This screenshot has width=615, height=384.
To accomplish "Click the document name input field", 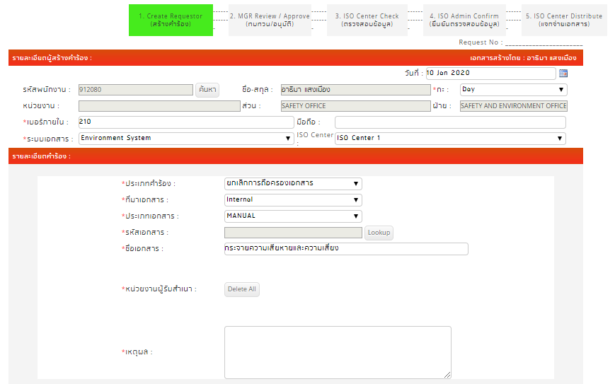I will coord(346,249).
